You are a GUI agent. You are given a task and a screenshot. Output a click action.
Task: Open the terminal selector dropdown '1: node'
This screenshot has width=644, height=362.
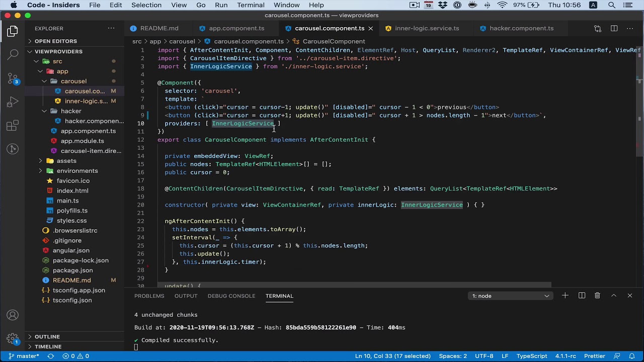coord(510,296)
